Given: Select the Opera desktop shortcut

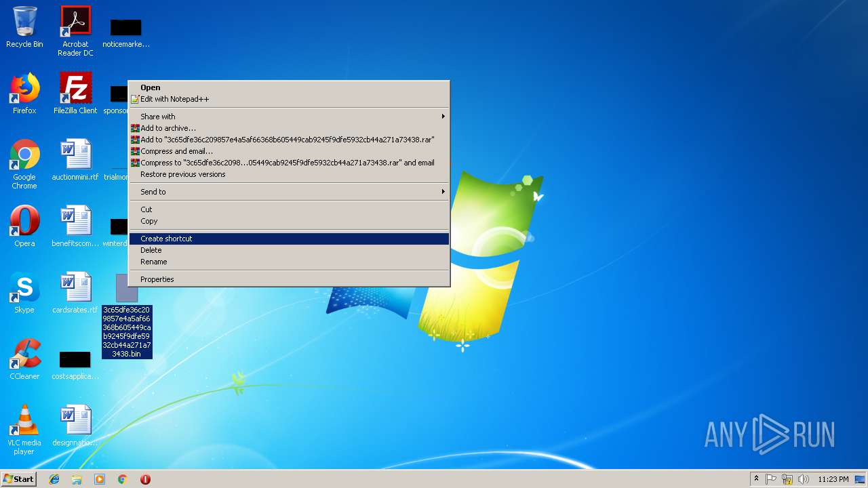Looking at the screenshot, I should point(24,226).
